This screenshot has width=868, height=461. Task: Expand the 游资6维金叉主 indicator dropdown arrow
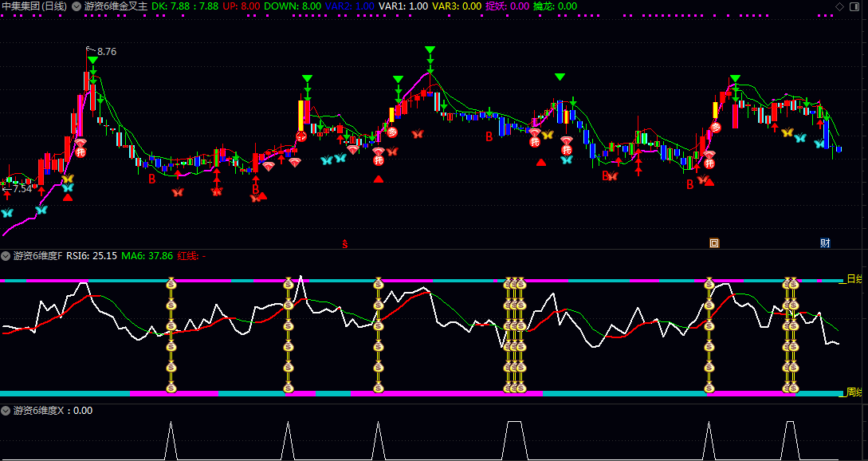tap(77, 6)
